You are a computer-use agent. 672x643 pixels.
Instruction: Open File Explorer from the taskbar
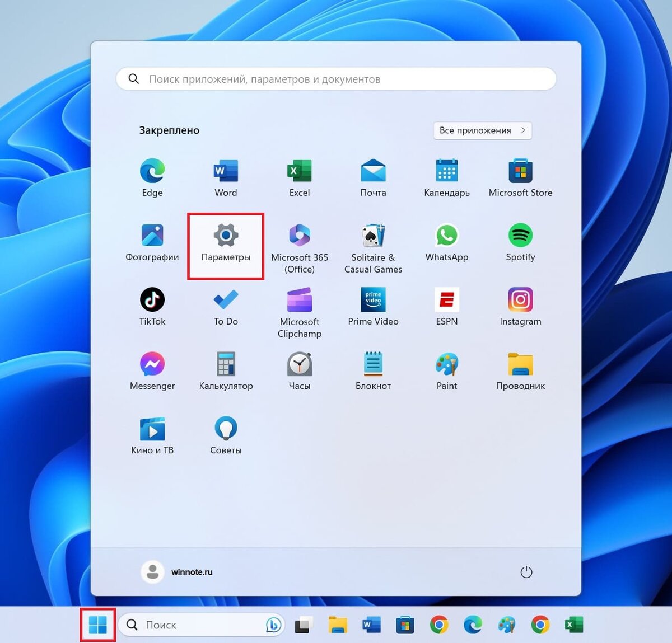[x=338, y=625]
